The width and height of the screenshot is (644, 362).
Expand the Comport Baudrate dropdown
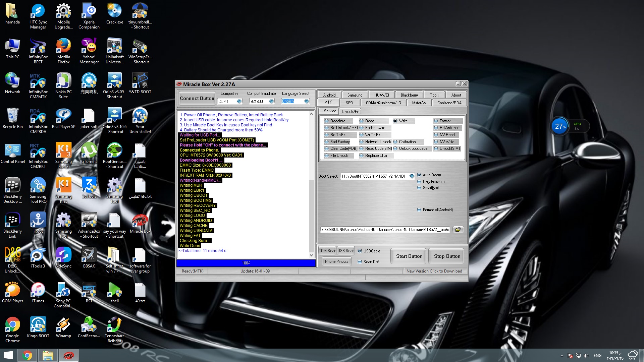[271, 101]
